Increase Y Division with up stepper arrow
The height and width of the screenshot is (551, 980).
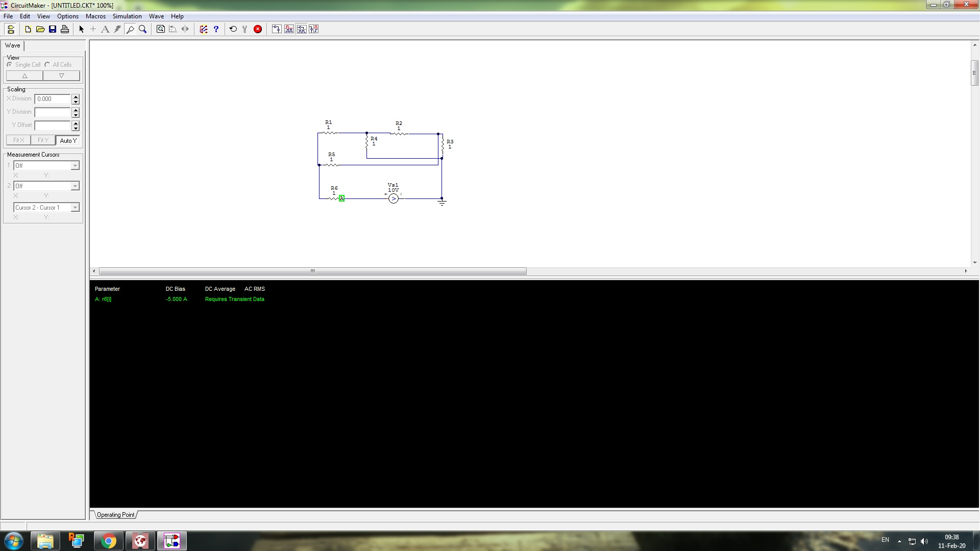pyautogui.click(x=76, y=110)
